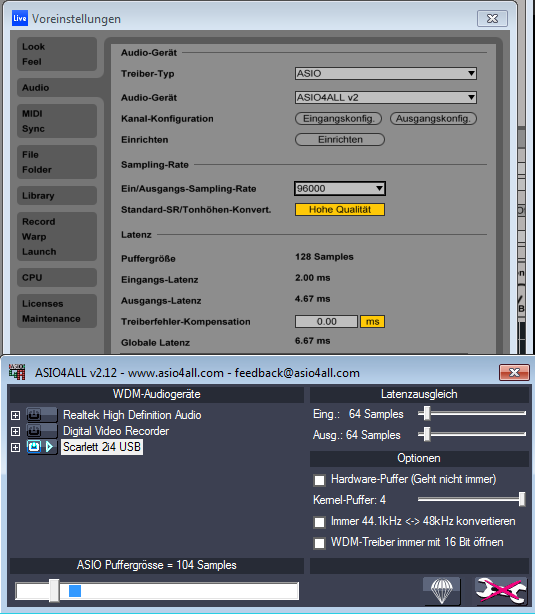535x614 pixels.
Task: Enable Hardware-Puffer checkbox
Action: pyautogui.click(x=319, y=480)
